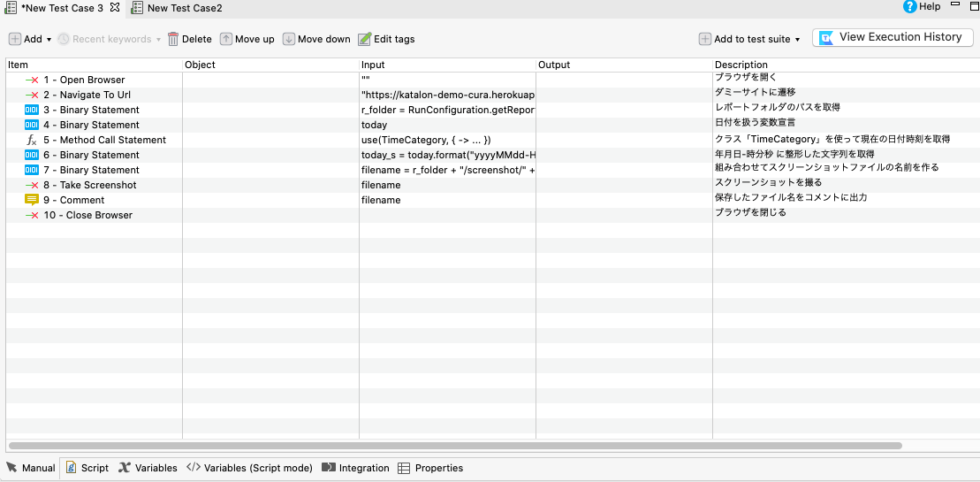
Task: Click the Delete trash icon
Action: coord(173,39)
